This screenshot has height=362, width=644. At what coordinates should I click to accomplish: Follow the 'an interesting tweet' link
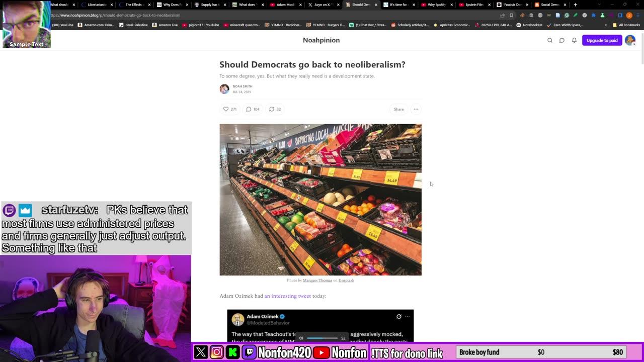[288, 296]
